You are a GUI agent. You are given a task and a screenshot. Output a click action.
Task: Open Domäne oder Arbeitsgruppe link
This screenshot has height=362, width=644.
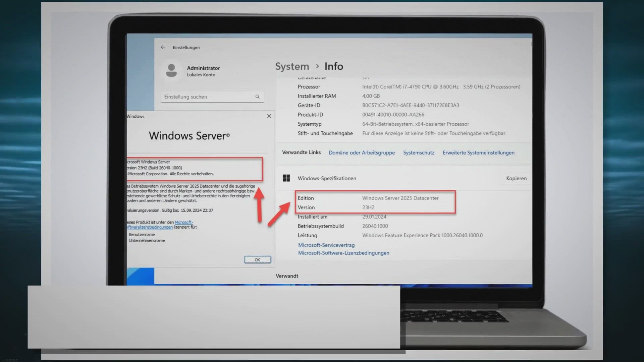(362, 153)
